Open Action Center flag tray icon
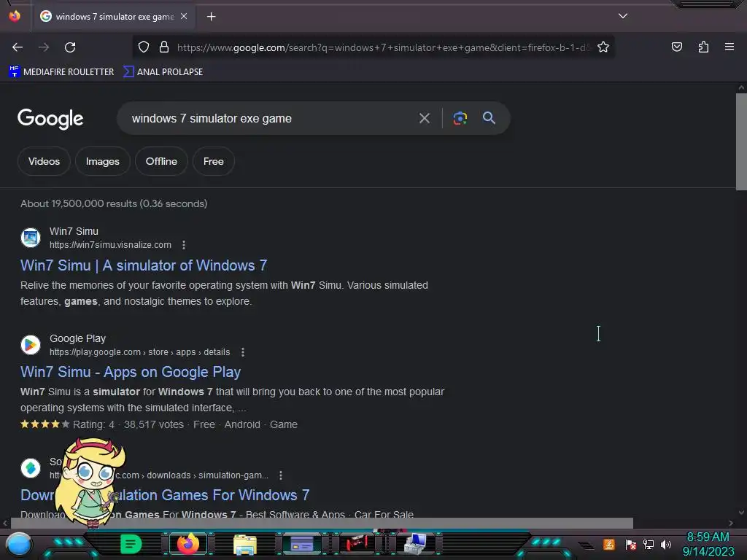Viewport: 747px width, 560px height. point(630,544)
